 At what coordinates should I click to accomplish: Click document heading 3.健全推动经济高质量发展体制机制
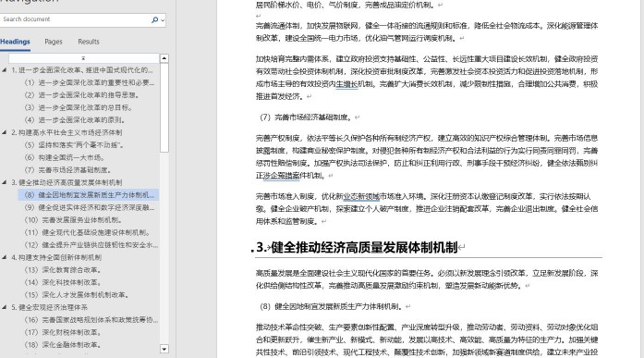[x=358, y=247]
